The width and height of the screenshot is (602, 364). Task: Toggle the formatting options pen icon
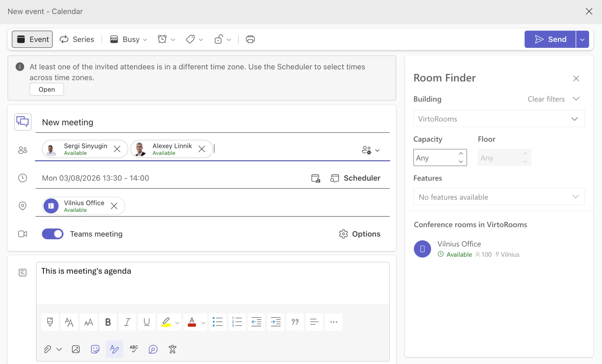click(x=114, y=349)
